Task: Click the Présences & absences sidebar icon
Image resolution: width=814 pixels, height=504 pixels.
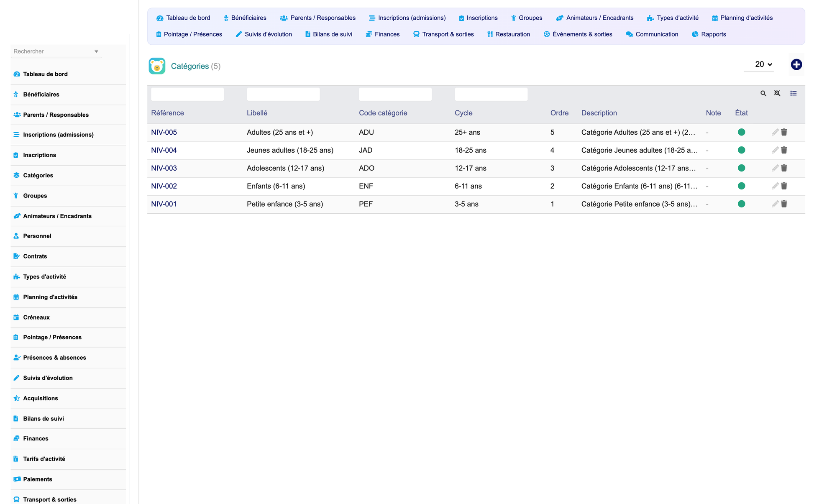Action: pyautogui.click(x=17, y=358)
